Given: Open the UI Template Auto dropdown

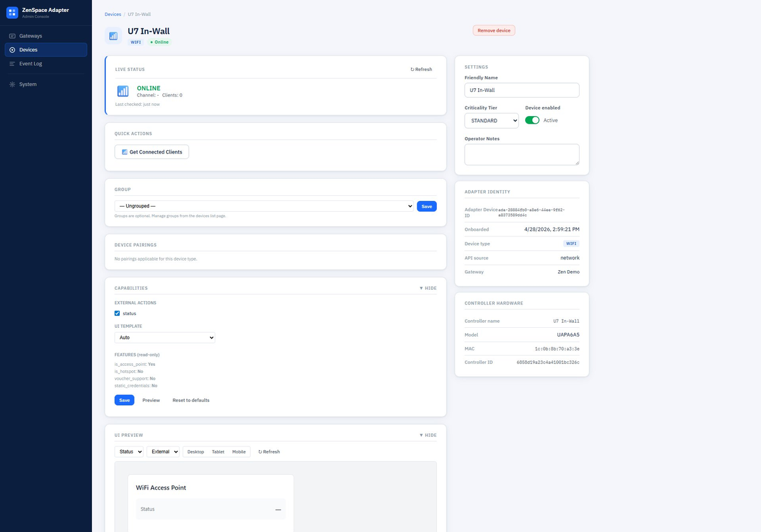Looking at the screenshot, I should [x=165, y=338].
